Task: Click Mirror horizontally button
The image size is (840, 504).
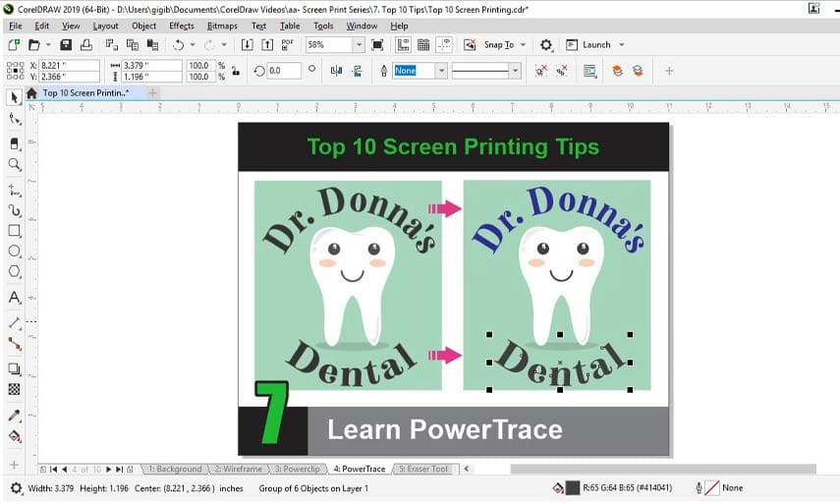Action: coord(336,71)
